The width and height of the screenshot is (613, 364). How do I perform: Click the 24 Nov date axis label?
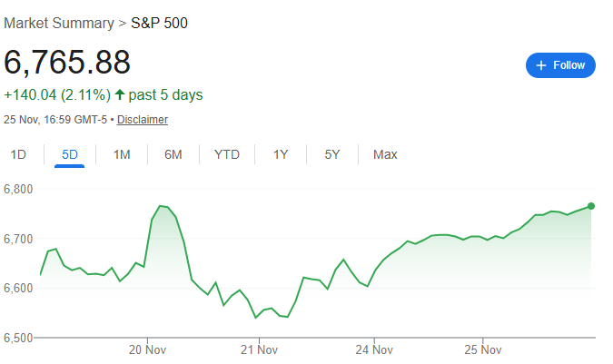coord(373,349)
